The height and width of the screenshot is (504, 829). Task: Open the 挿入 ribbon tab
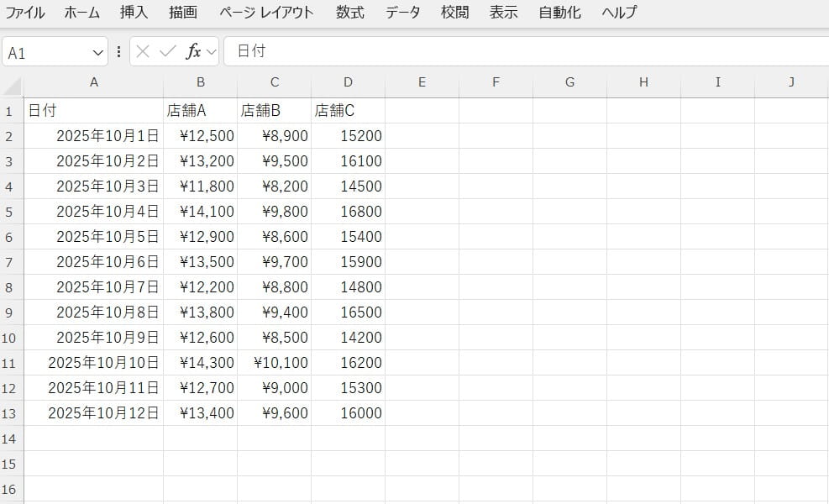click(134, 13)
